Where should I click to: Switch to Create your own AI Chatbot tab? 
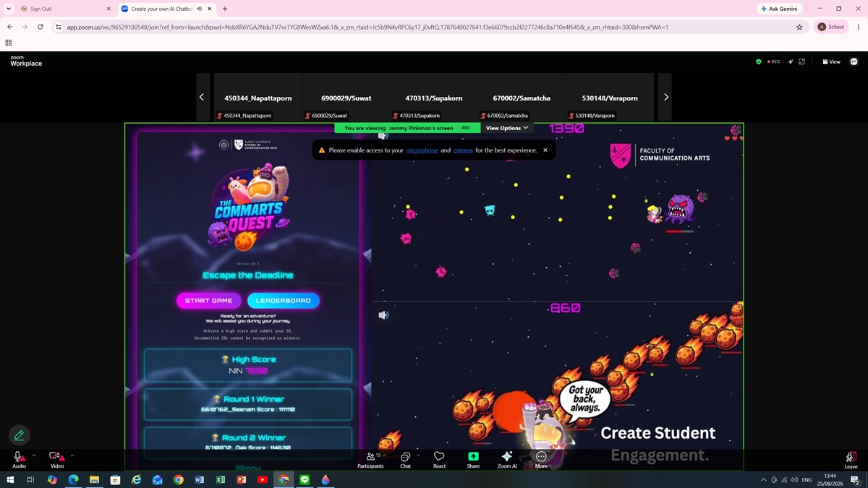[167, 9]
